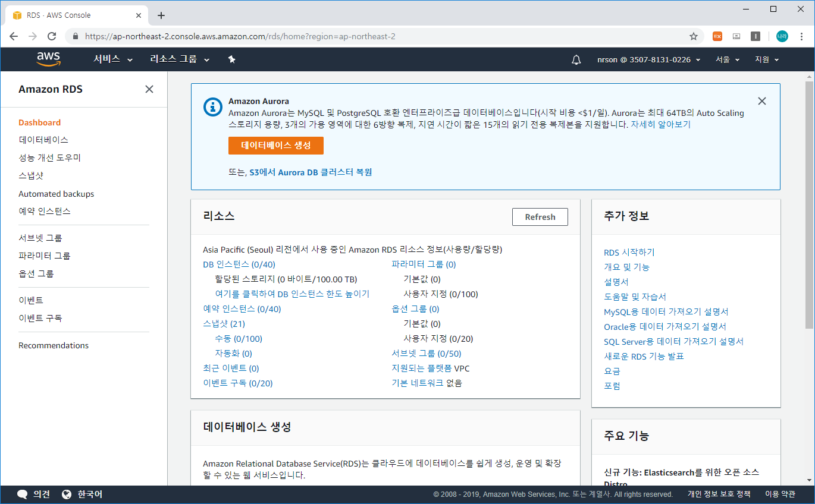This screenshot has height=504, width=815.
Task: Close the RDS AWS Console tab
Action: (139, 15)
